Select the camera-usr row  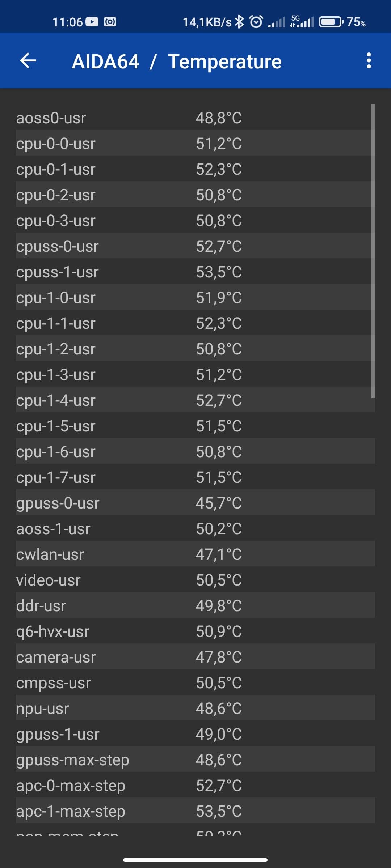point(195,656)
